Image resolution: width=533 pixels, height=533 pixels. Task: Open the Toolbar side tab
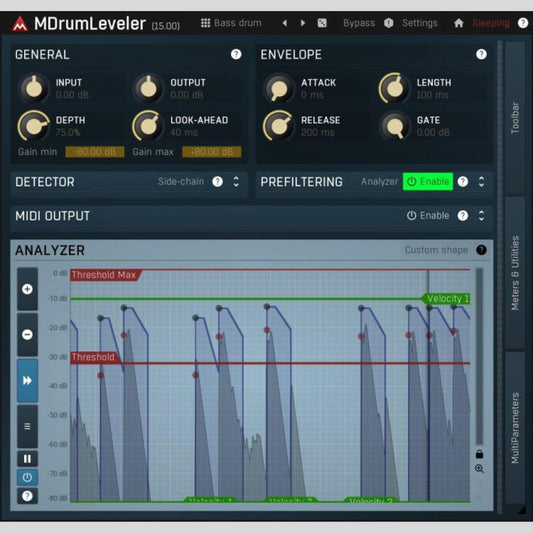[515, 118]
